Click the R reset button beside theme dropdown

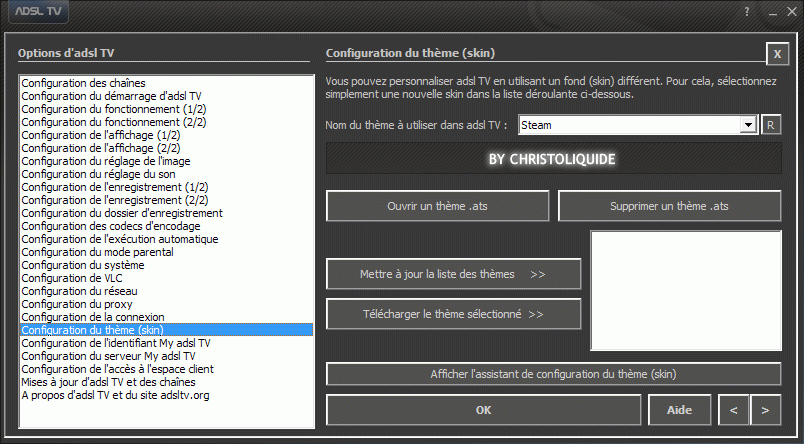click(x=771, y=125)
